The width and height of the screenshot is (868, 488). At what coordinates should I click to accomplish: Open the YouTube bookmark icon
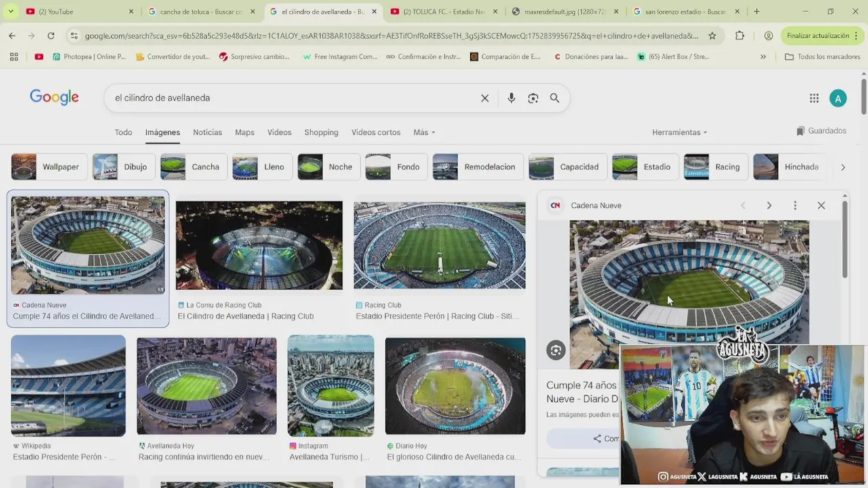pos(39,57)
